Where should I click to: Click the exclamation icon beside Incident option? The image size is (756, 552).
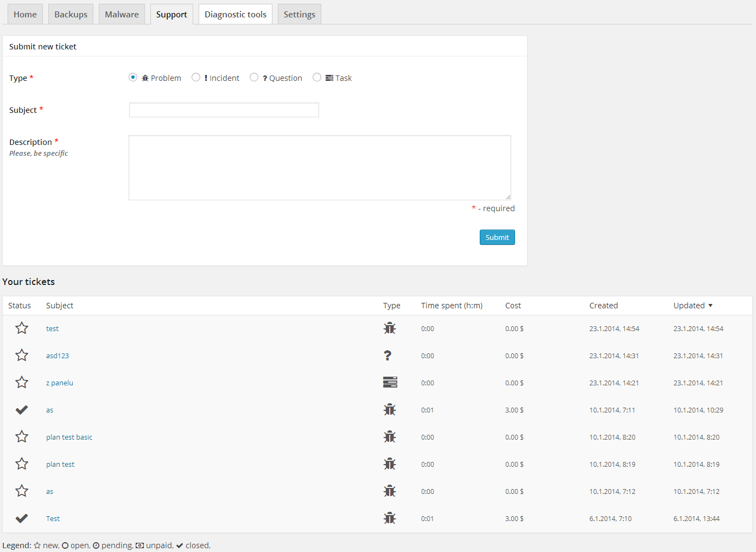pos(206,78)
